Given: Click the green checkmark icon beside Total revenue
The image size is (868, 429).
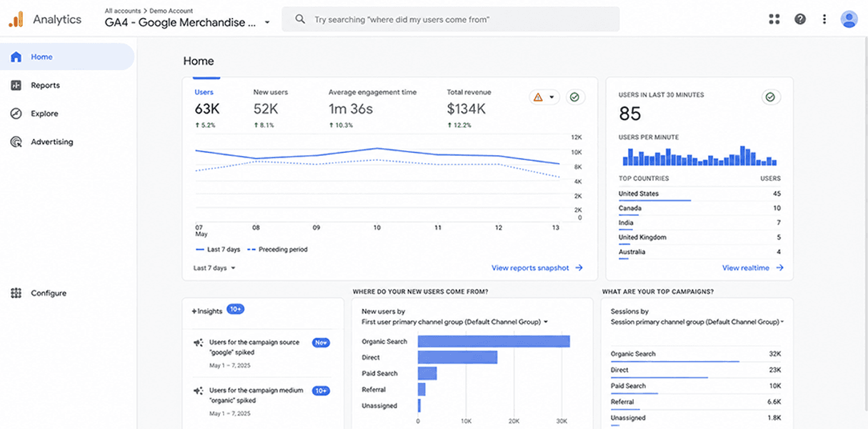Looking at the screenshot, I should click(x=576, y=97).
